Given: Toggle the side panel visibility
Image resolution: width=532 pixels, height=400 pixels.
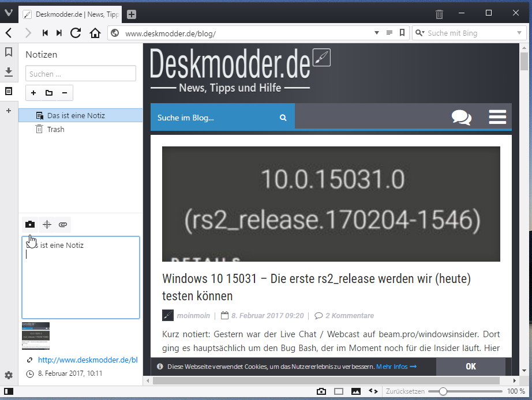Looking at the screenshot, I should 9,391.
